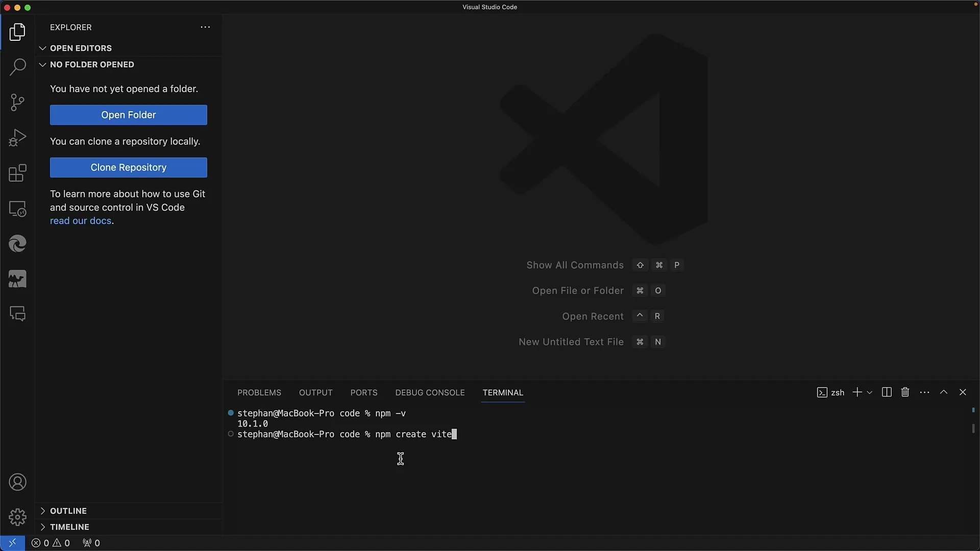Create a new terminal with plus icon

857,392
